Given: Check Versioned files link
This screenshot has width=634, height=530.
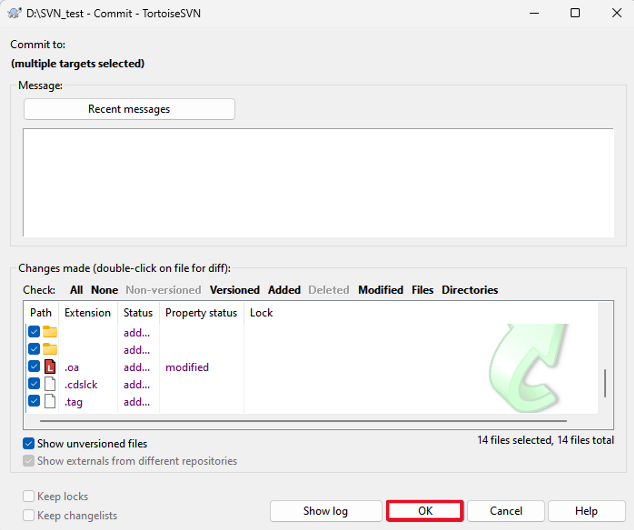Looking at the screenshot, I should (x=235, y=290).
